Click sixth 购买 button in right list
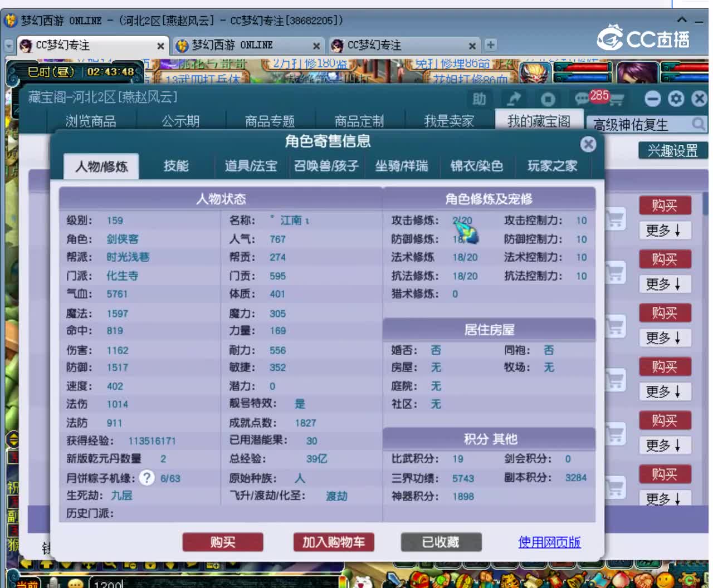The image size is (713, 588). coord(665,474)
